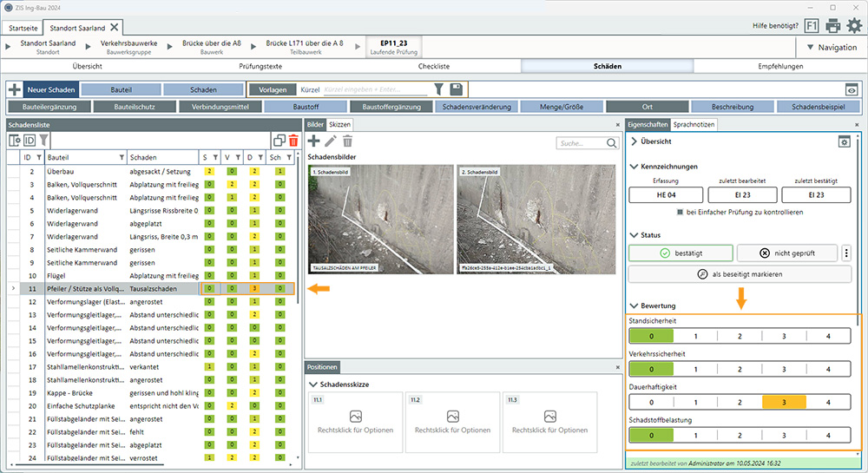Enable 'bei Einfacher Prüfung zu kontrollieren' checkbox
Viewport: 868px width, 473px height.
coord(680,213)
